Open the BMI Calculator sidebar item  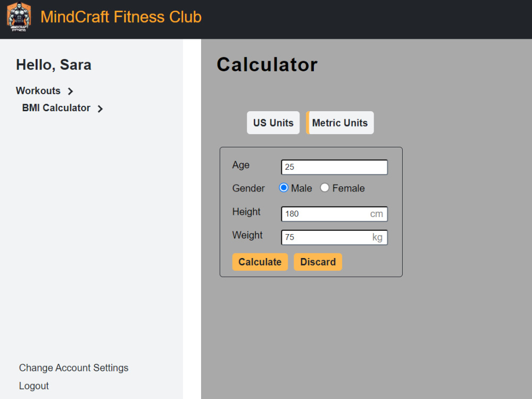pos(56,108)
